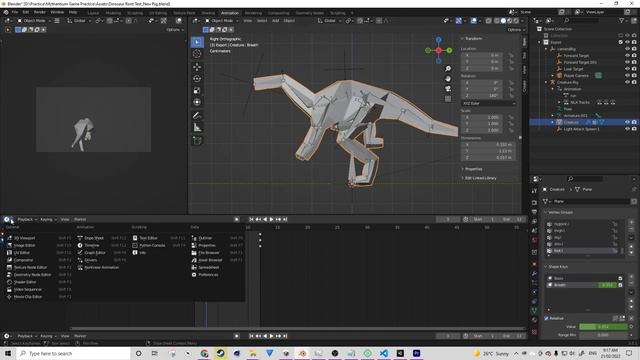Open Playback dropdown in upper timeline
The height and width of the screenshot is (360, 640).
27,220
